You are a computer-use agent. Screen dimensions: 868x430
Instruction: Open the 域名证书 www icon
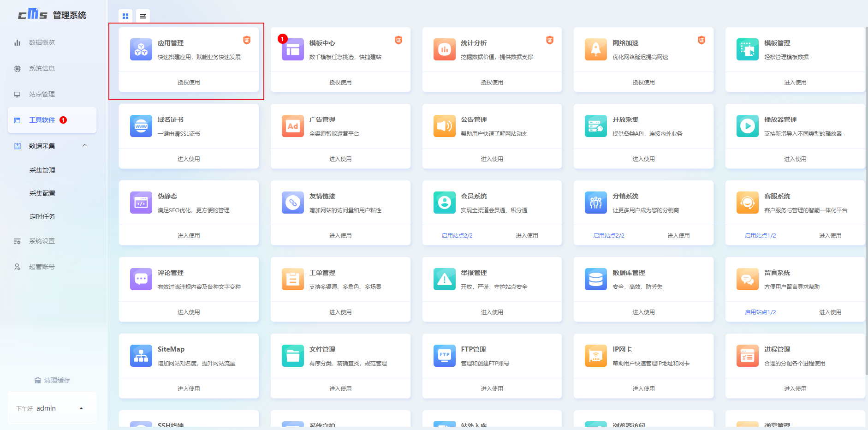(x=141, y=126)
